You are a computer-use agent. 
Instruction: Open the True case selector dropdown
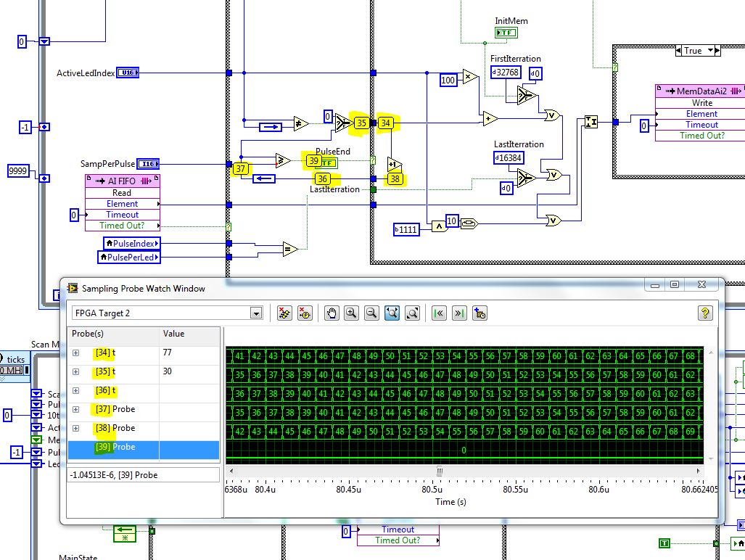tap(710, 50)
